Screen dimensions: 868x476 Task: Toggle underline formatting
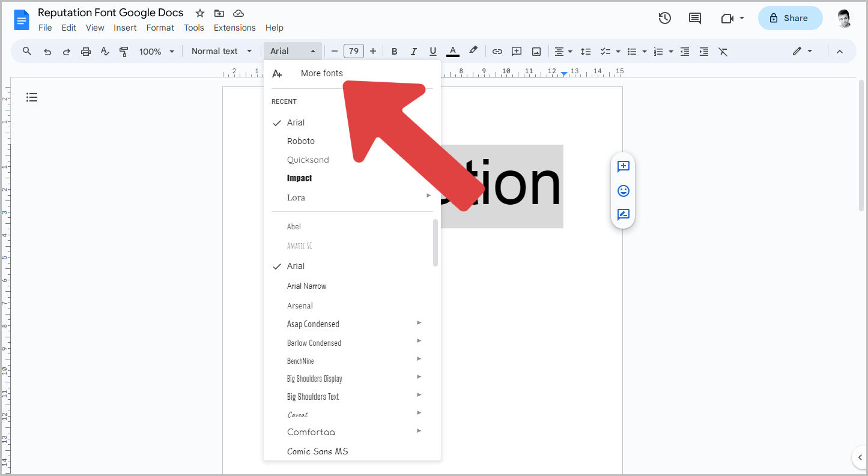(x=432, y=51)
